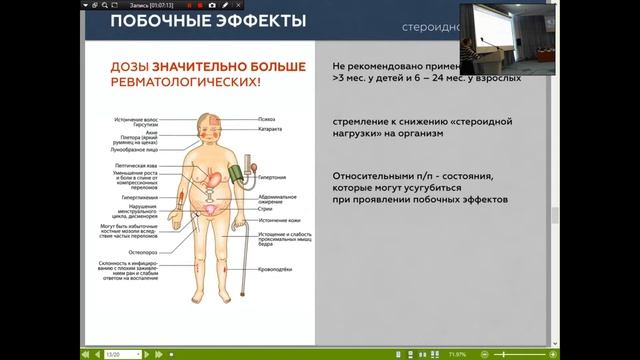640x360 pixels.
Task: Click the Пептическая язва label
Action: 136,166
